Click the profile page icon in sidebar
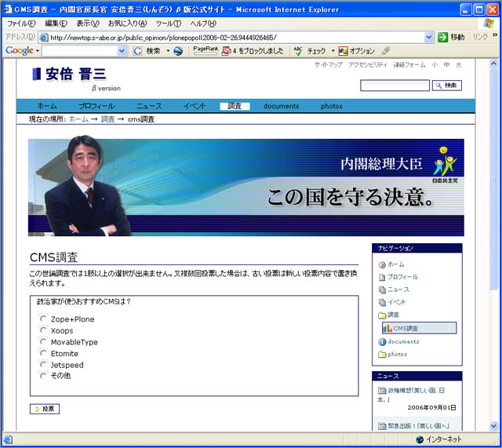This screenshot has height=448, width=502. [382, 278]
